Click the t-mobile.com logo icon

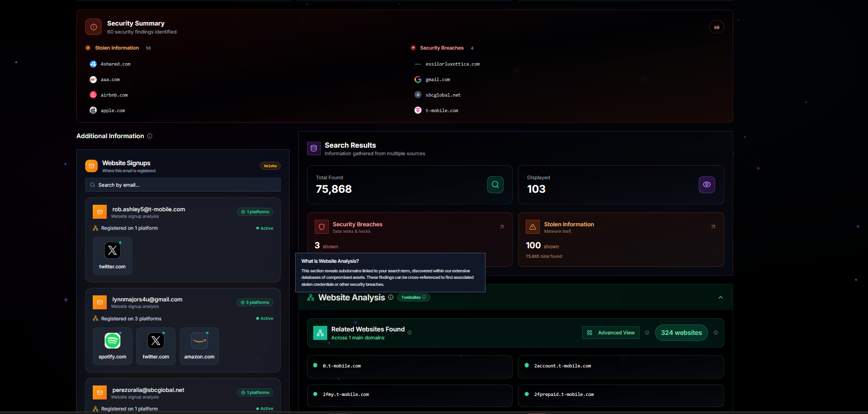(x=418, y=111)
